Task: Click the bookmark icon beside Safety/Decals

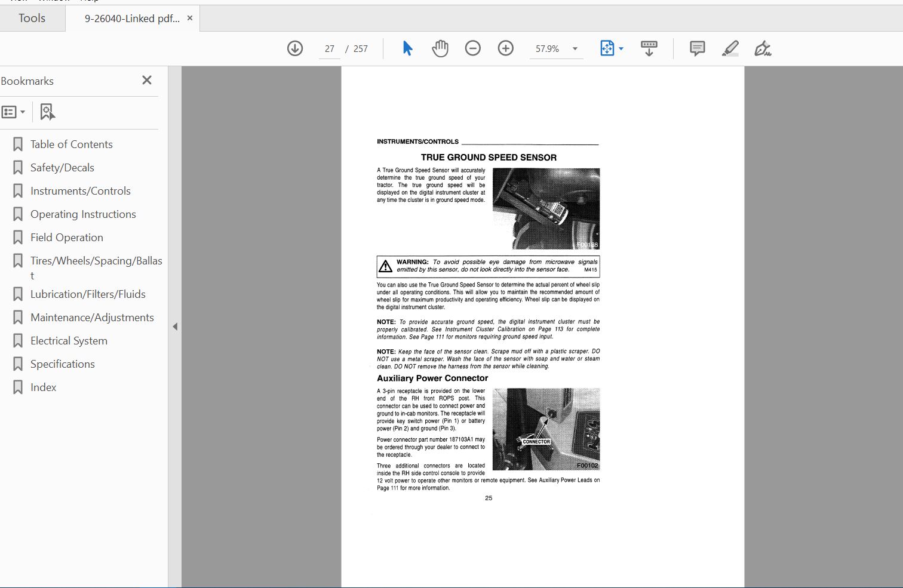Action: pyautogui.click(x=18, y=168)
